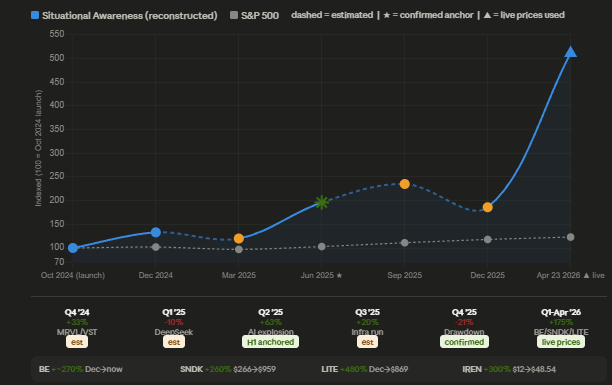Click the 'Apr 23 2026 ▲ live' axis label
This screenshot has height=385, width=612.
pyautogui.click(x=571, y=275)
